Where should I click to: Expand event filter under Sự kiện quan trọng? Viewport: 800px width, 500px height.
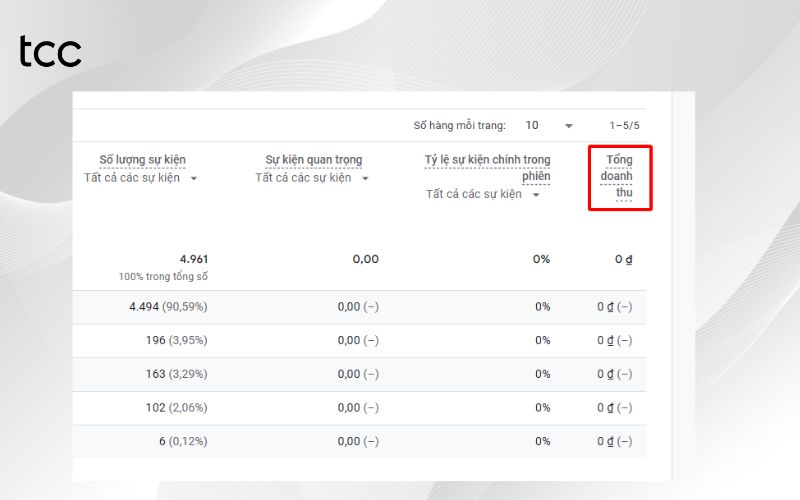coord(312,178)
